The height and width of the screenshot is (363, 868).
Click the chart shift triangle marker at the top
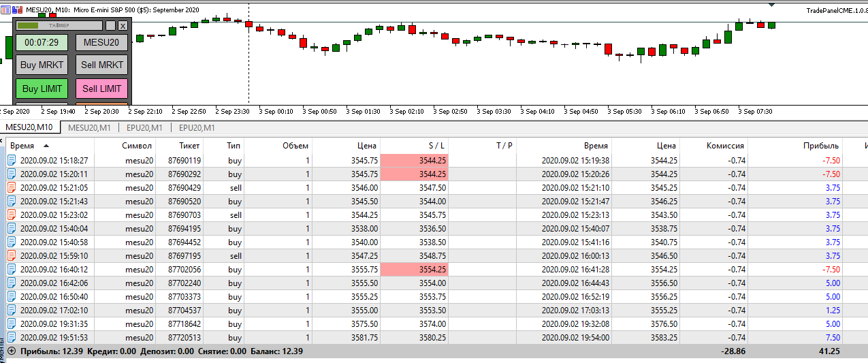pos(771,4)
